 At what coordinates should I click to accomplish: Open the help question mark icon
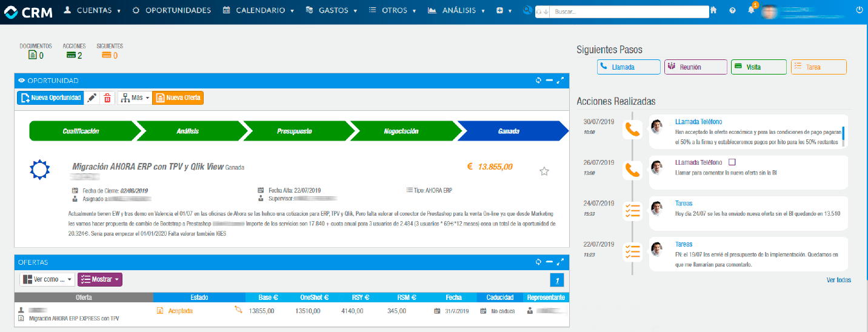732,10
